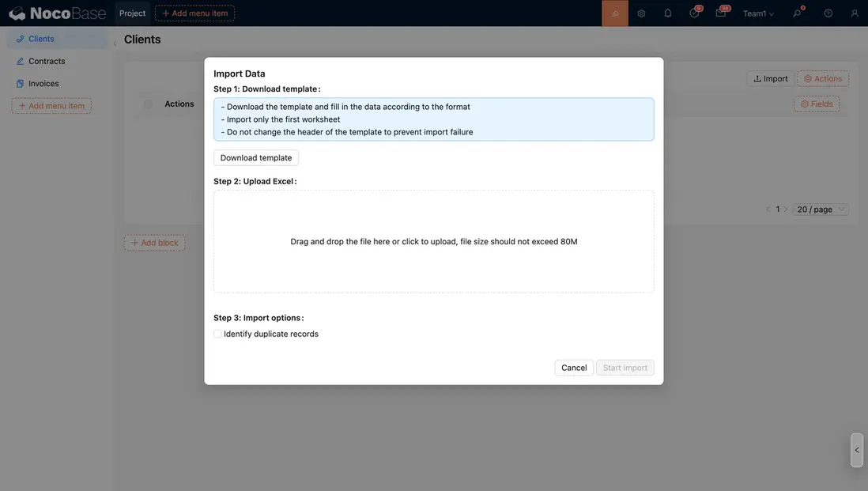Open Clients in the sidebar
The image size is (868, 491).
57,39
